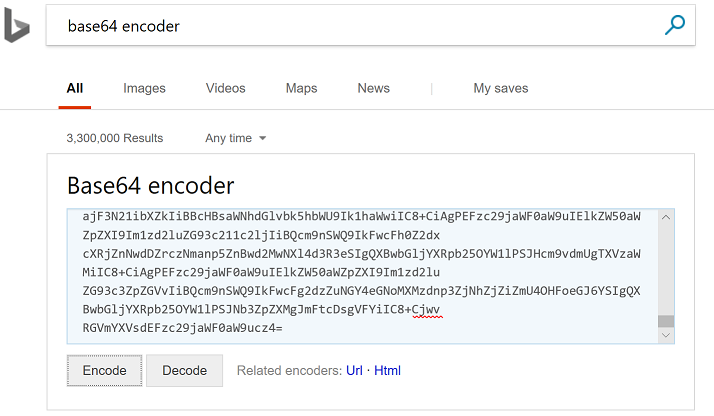The height and width of the screenshot is (416, 714).
Task: Switch to the Images tab
Action: click(144, 88)
